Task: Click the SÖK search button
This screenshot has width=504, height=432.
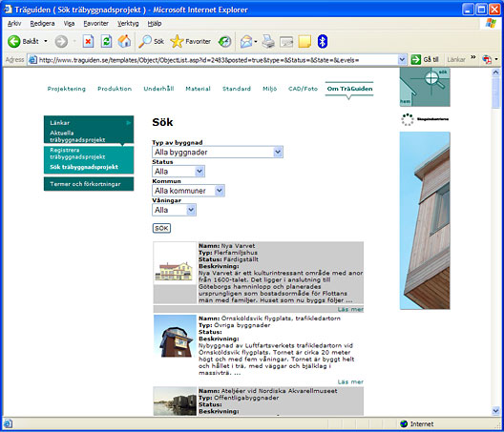Action: tap(161, 228)
